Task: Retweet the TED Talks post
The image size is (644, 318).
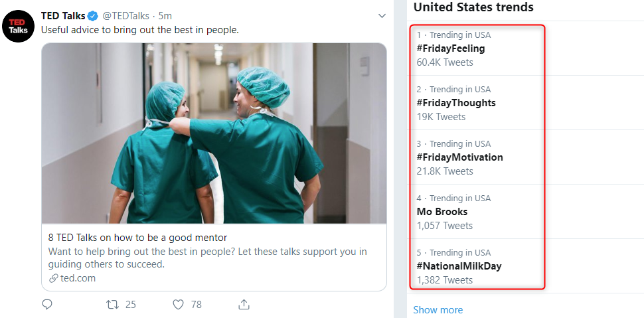Action: click(x=113, y=304)
